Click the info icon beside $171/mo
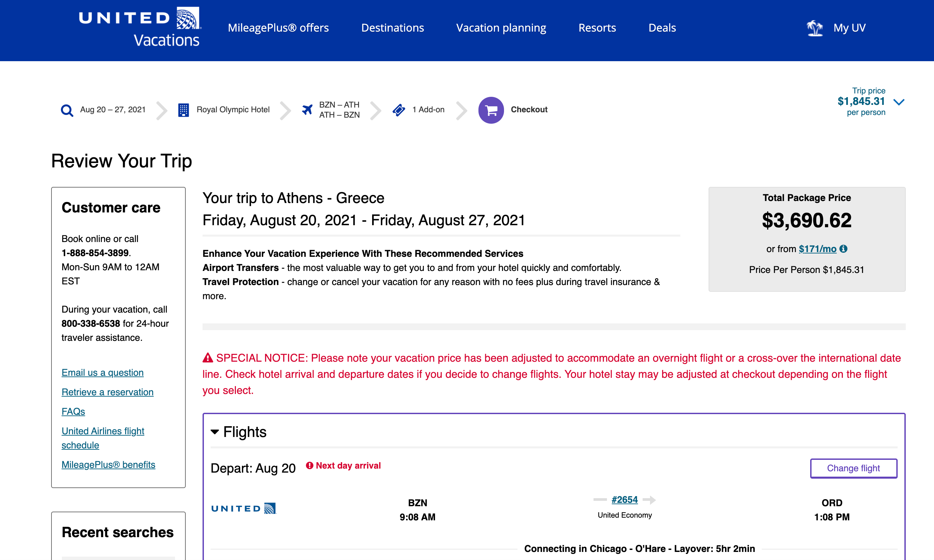This screenshot has width=934, height=560. pyautogui.click(x=843, y=249)
